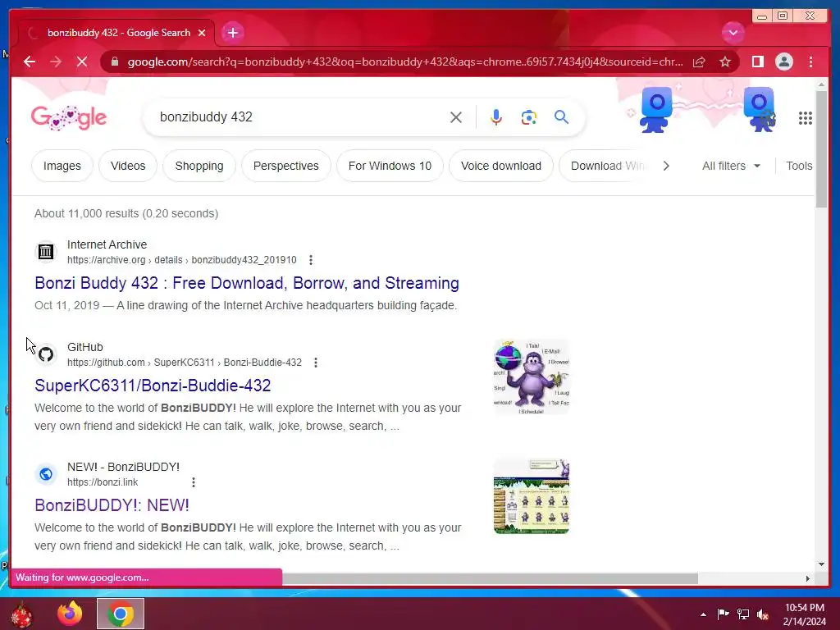Search by image with Lens icon
The width and height of the screenshot is (840, 630).
pos(529,117)
